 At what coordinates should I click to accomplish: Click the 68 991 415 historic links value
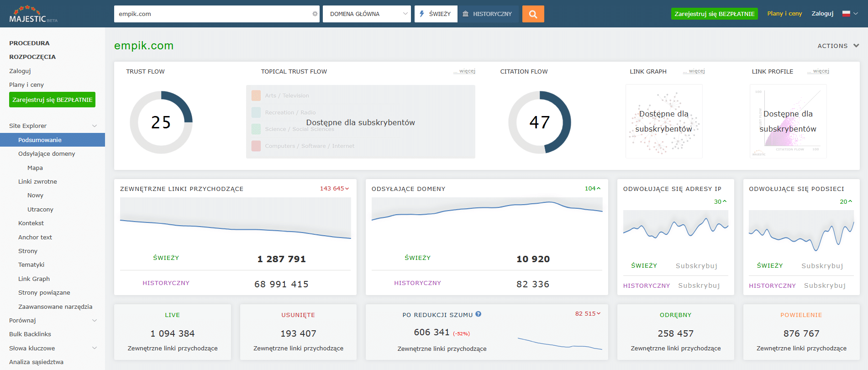(x=281, y=284)
